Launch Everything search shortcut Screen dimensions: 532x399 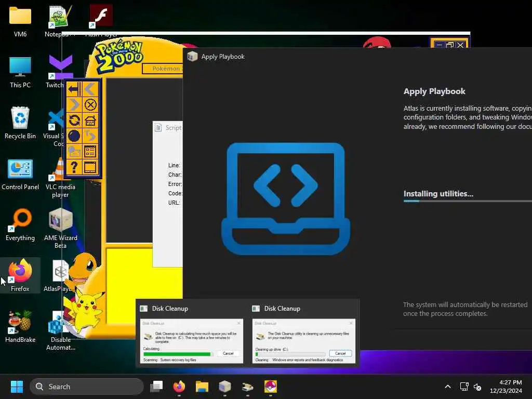[x=20, y=224]
